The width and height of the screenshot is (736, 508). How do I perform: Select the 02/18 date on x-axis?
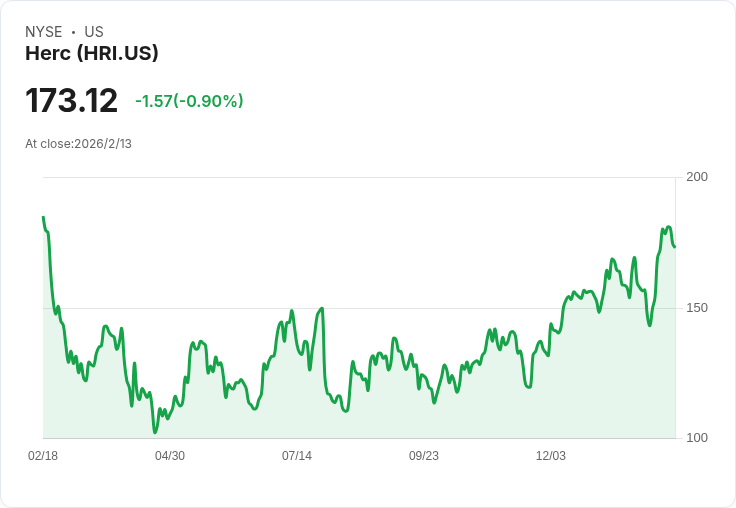(43, 456)
